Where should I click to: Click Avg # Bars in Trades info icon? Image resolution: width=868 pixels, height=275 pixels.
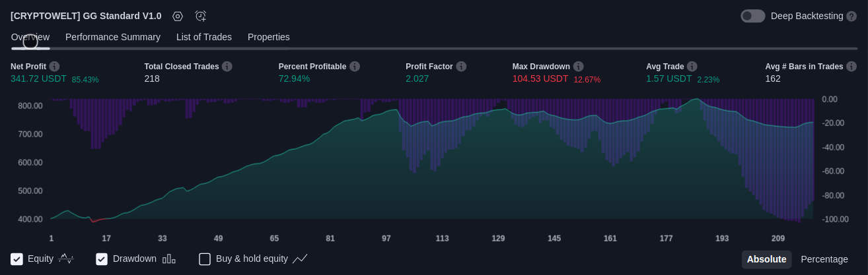pyautogui.click(x=851, y=67)
